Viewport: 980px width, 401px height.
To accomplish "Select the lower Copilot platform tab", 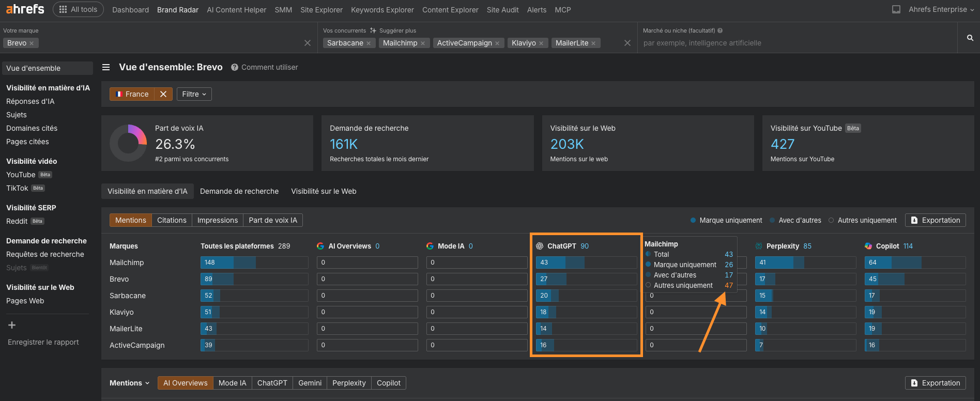I will (388, 383).
